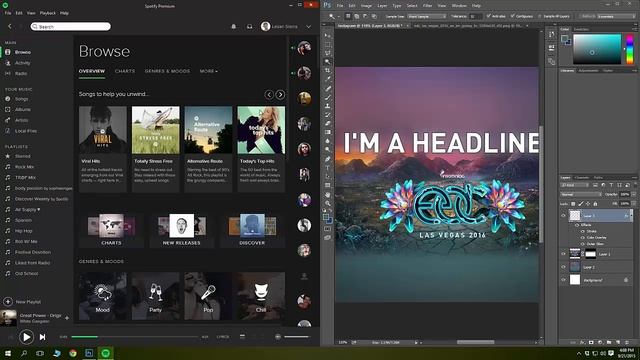
Task: Open tool preset picker arrow
Action: (338, 16)
